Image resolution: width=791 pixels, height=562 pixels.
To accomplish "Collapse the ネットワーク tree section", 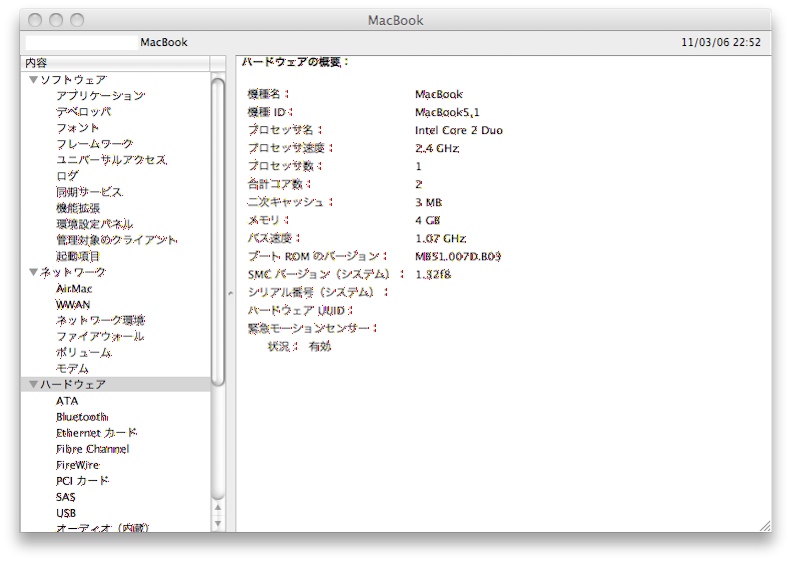I will (33, 272).
